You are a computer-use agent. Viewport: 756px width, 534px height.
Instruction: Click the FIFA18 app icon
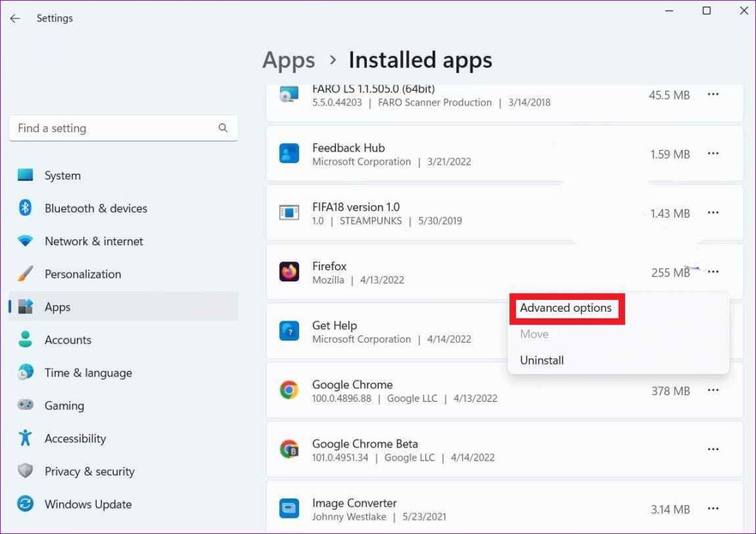[289, 212]
